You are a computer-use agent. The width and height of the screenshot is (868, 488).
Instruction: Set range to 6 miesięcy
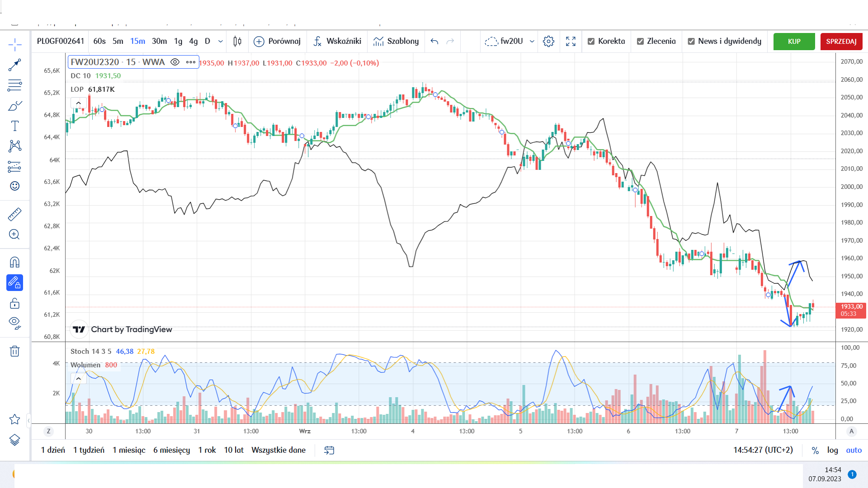(171, 450)
